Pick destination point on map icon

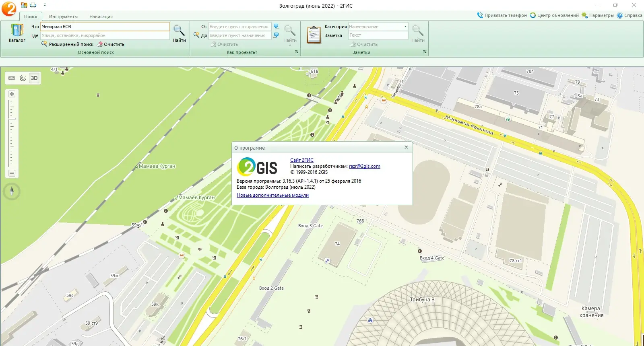tap(276, 35)
